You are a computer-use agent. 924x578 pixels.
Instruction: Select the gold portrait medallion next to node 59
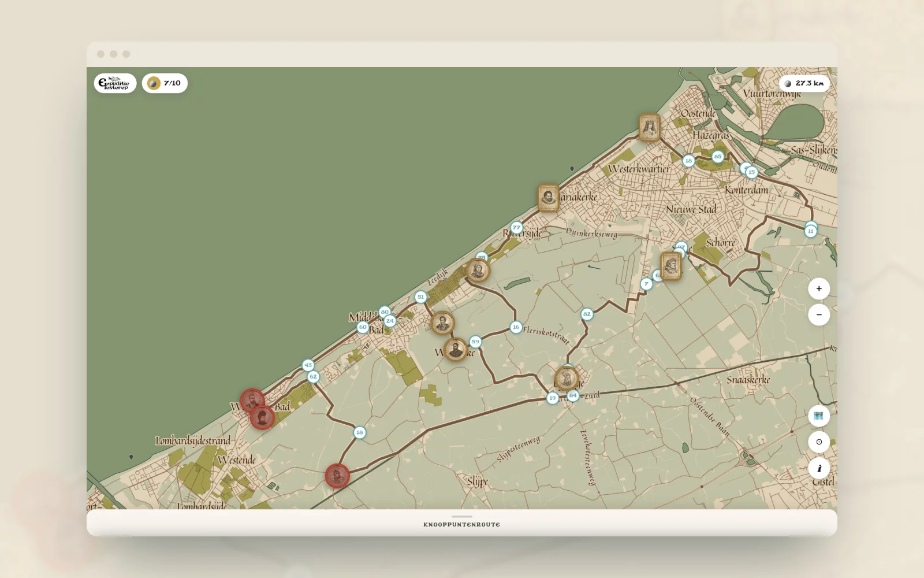pos(456,349)
